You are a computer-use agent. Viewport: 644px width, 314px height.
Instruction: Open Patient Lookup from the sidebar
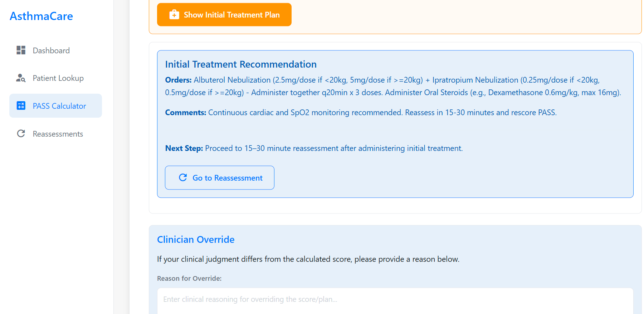[x=58, y=78]
